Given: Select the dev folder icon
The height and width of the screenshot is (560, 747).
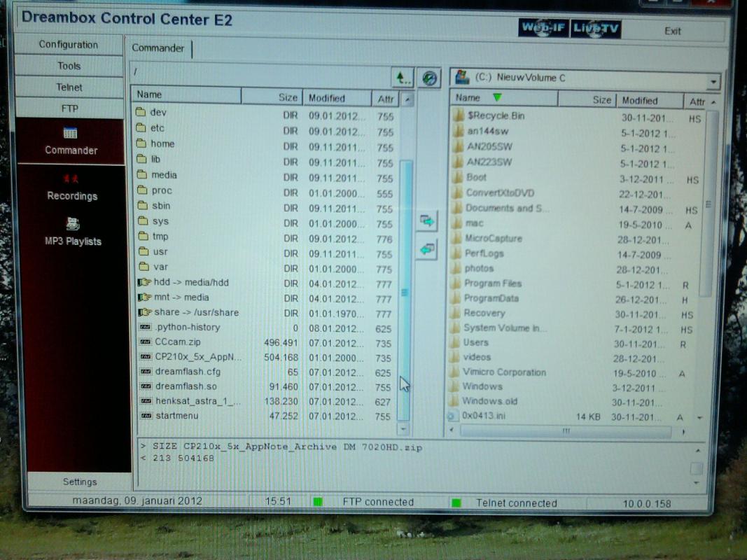Looking at the screenshot, I should 141,112.
